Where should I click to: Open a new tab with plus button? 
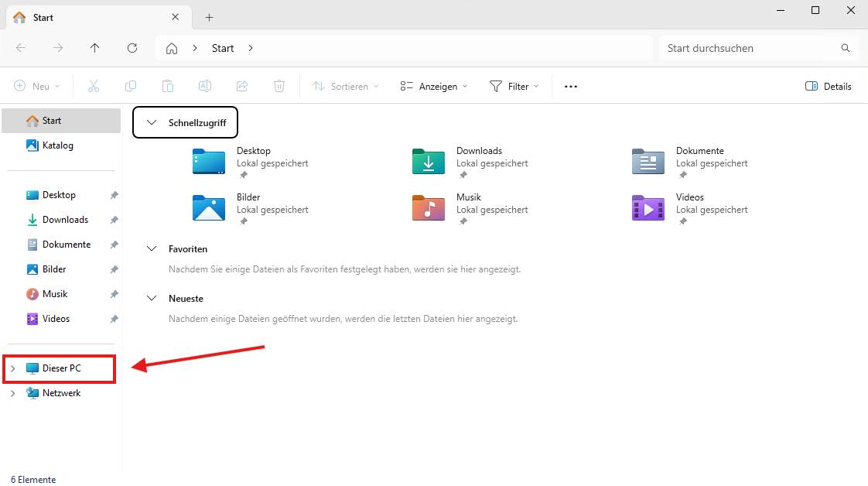coord(209,17)
